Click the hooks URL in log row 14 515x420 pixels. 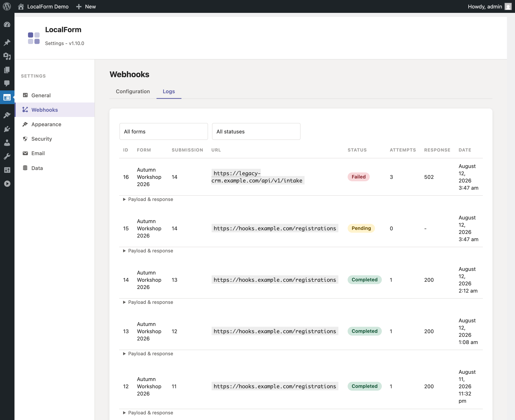click(275, 280)
